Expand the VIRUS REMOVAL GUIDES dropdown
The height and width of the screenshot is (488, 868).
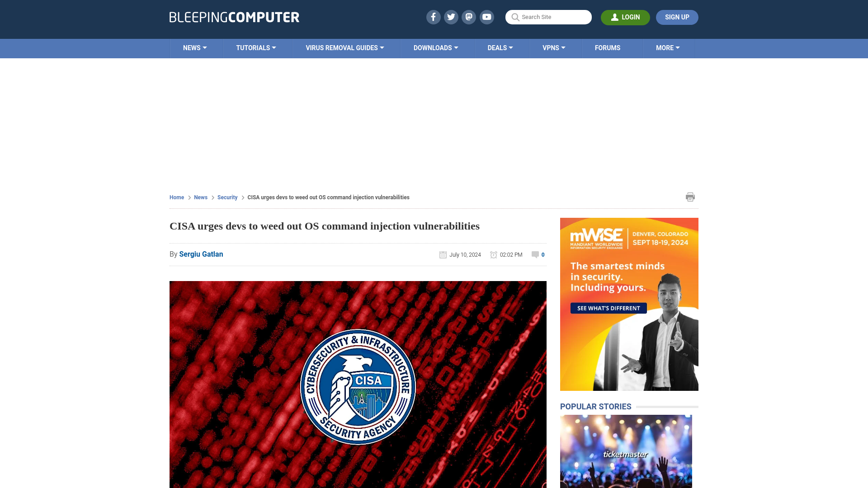(344, 47)
